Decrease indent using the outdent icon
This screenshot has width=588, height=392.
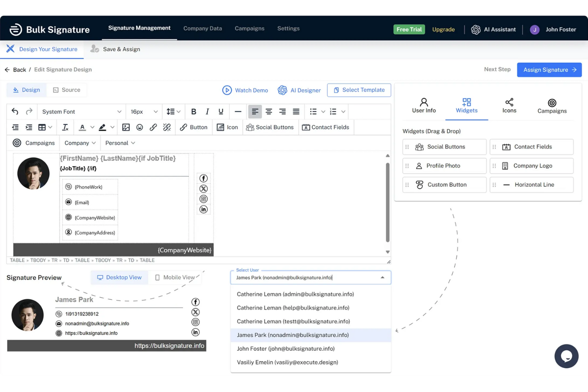pyautogui.click(x=15, y=127)
